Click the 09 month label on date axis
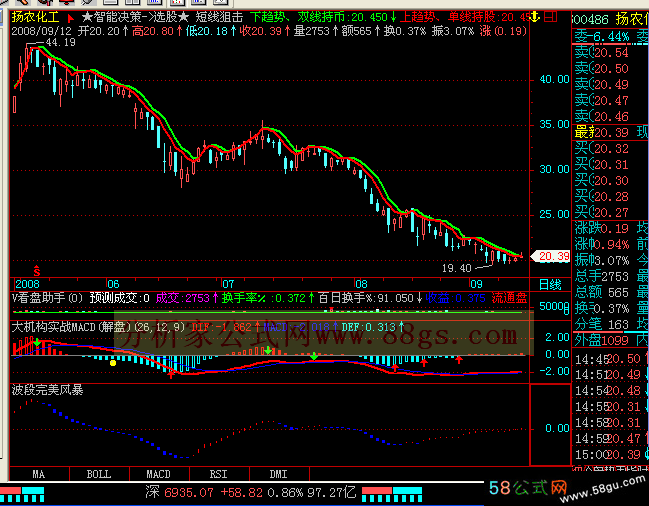The height and width of the screenshot is (506, 649). click(476, 284)
